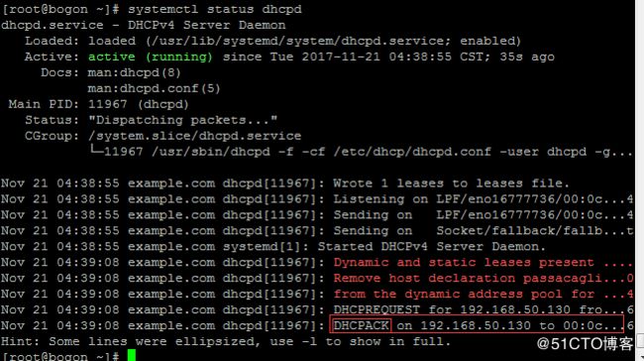
Task: Click the man:dhcpd.conf(5) docs reference
Action: coord(154,88)
